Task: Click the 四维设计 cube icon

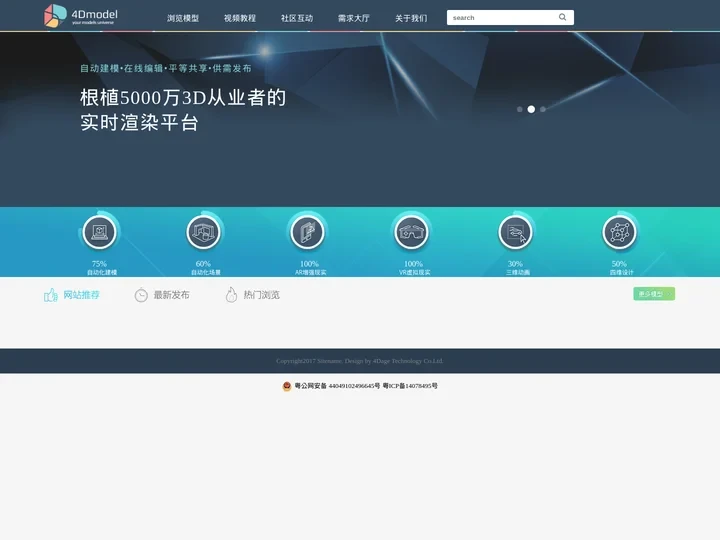Action: pos(619,232)
